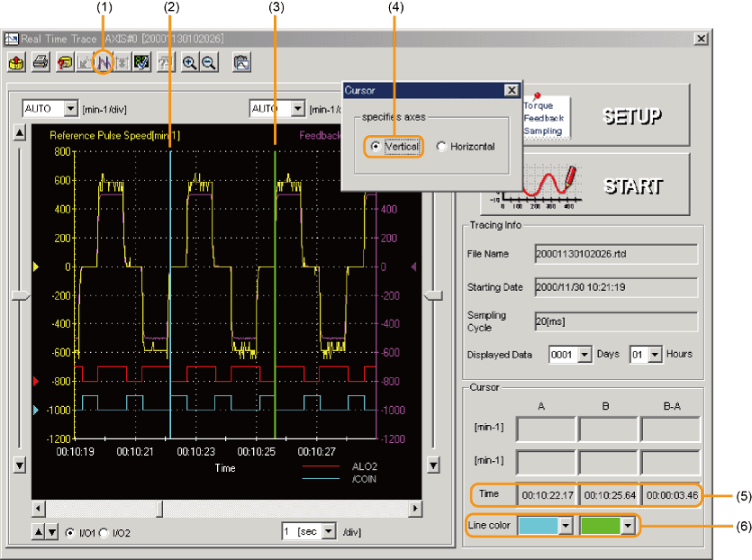Image resolution: width=752 pixels, height=560 pixels.
Task: Activate the cursor waveform toolbar icon
Action: 104,62
